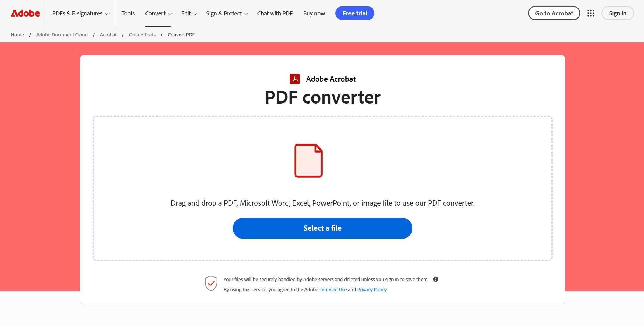This screenshot has width=644, height=326.
Task: Click the Go to Acrobat button
Action: coord(554,13)
